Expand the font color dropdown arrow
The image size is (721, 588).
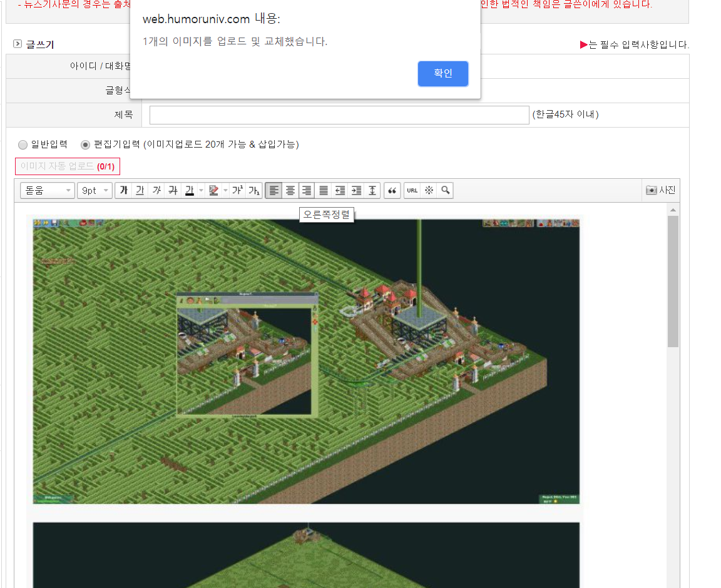(x=200, y=191)
